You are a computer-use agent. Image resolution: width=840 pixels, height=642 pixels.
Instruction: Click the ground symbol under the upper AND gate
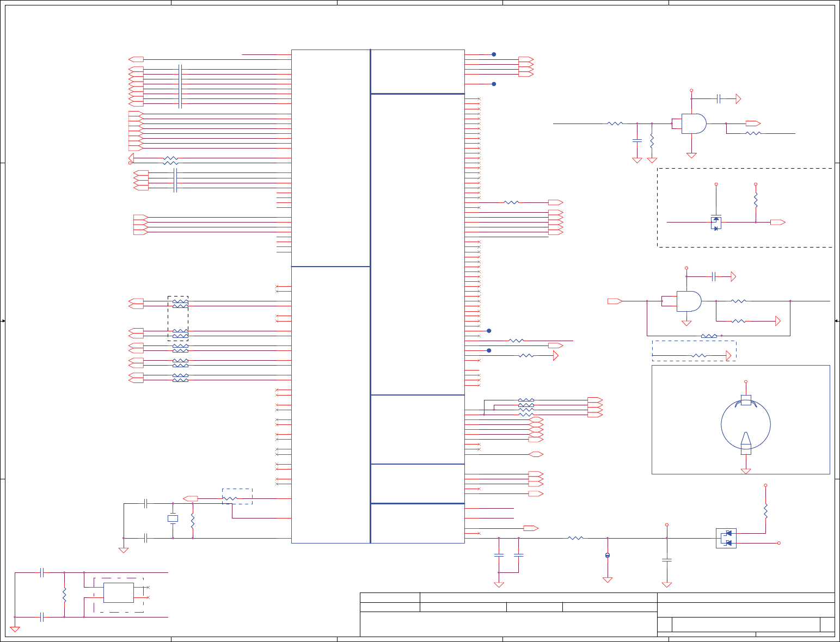(691, 155)
